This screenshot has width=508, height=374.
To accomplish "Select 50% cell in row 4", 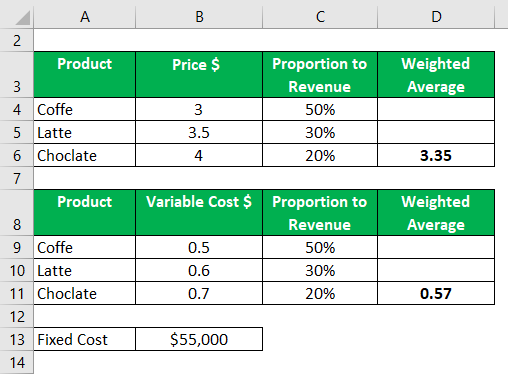I will (x=320, y=109).
